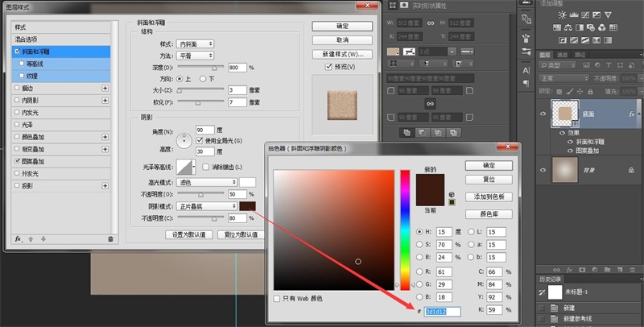Screen dimensions: 644x327
Task: Open the Style (样式) dropdown showing 内斜面
Action: tap(195, 44)
